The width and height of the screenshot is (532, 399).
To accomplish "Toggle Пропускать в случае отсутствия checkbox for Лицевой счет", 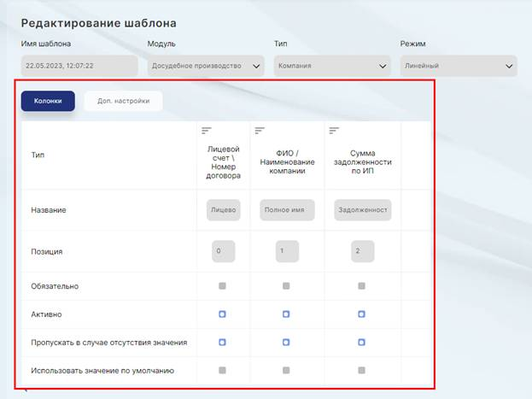I will pyautogui.click(x=222, y=343).
